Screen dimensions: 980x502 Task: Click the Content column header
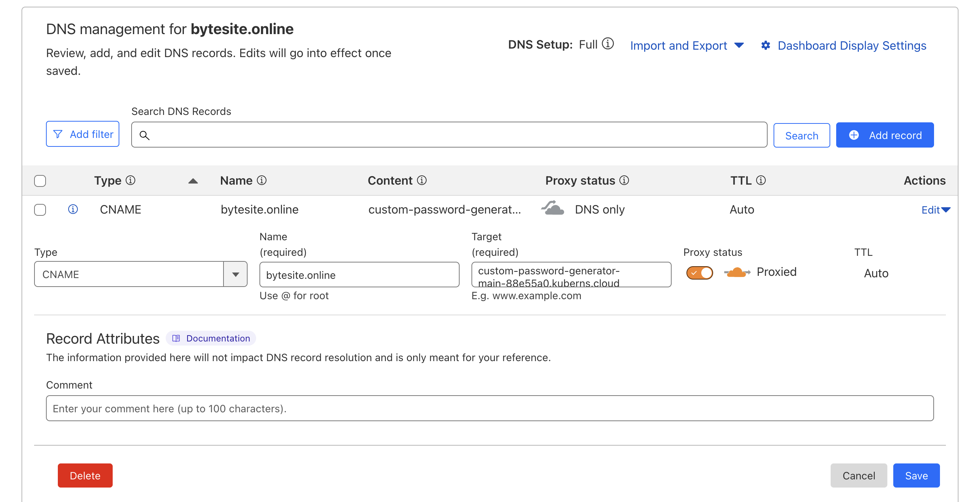click(390, 180)
